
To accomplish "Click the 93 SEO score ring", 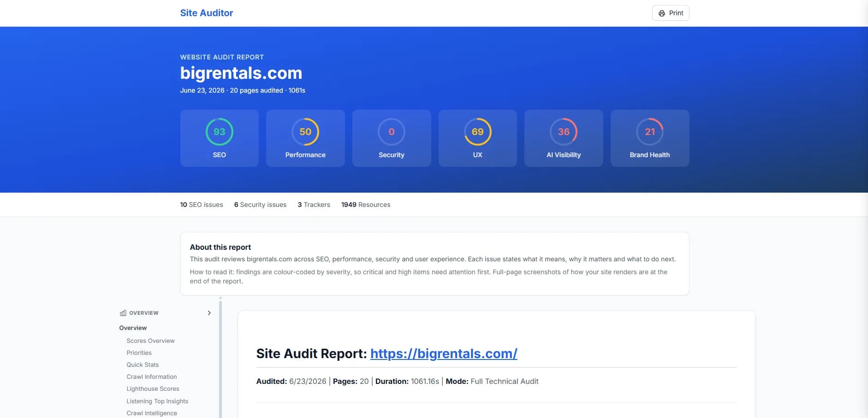I will click(219, 132).
